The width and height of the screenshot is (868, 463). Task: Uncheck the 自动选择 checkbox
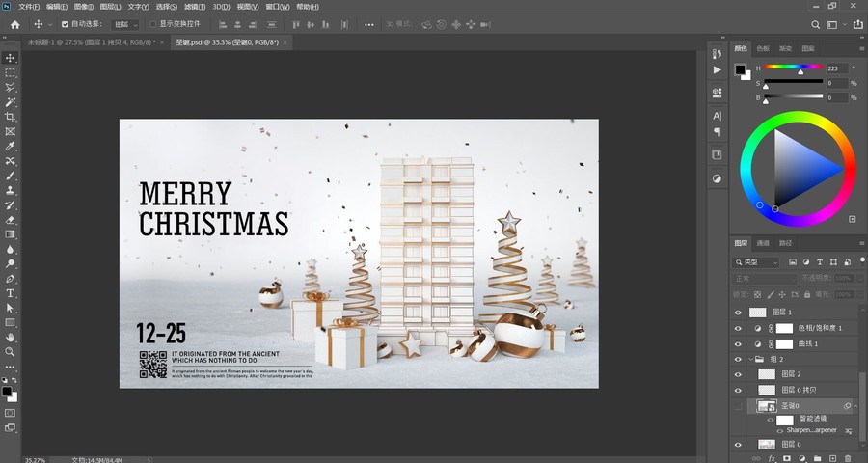coord(65,24)
